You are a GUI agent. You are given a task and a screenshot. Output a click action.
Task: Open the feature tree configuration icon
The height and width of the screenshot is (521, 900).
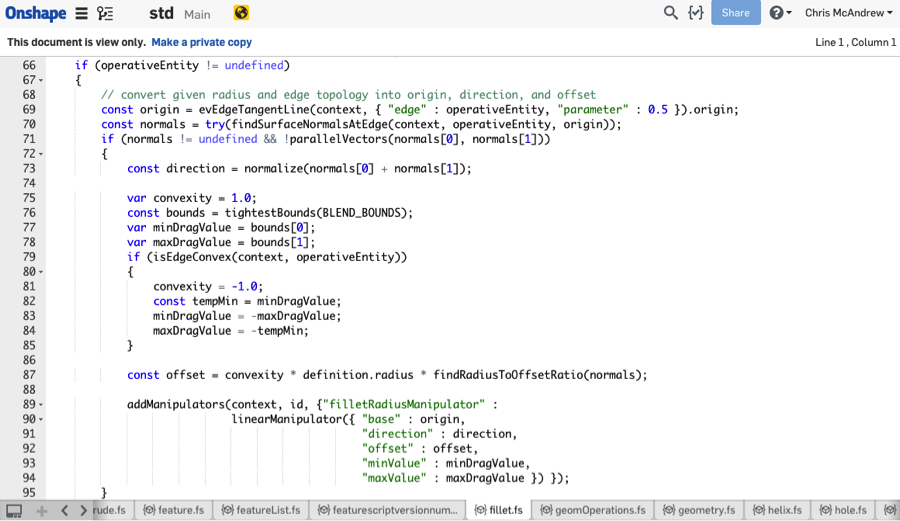click(x=105, y=13)
